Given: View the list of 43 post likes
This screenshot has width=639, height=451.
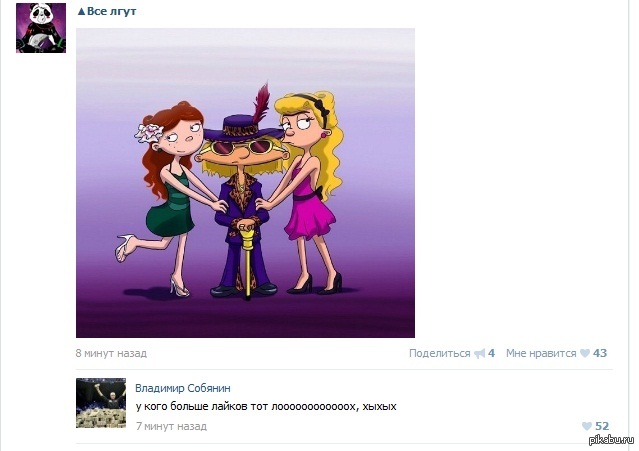Looking at the screenshot, I should click(599, 353).
